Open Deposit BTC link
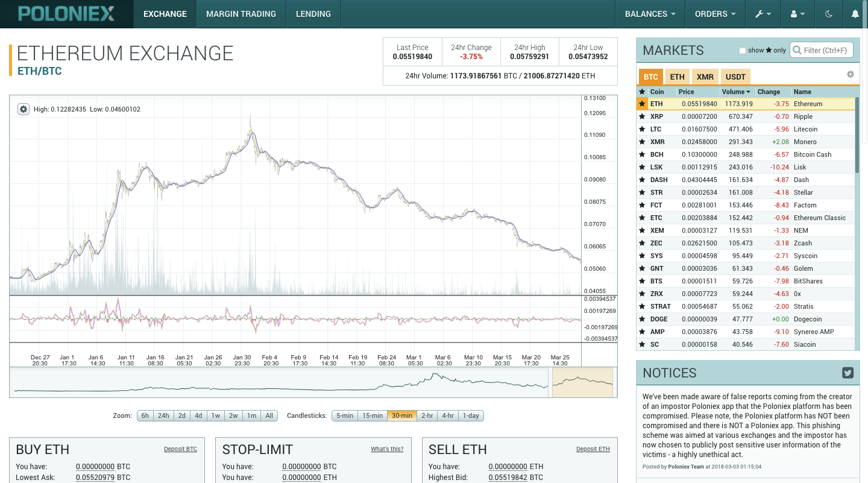This screenshot has width=868, height=483. tap(180, 449)
